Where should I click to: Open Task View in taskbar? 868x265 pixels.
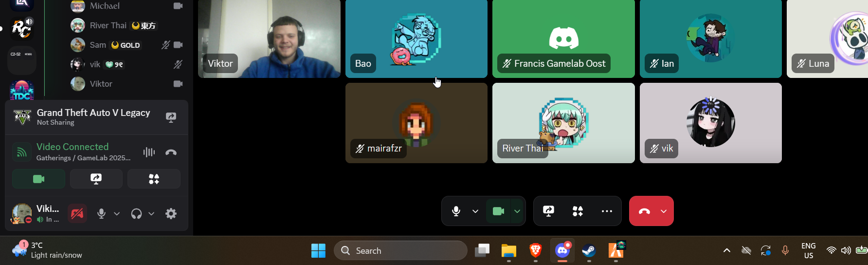[482, 250]
